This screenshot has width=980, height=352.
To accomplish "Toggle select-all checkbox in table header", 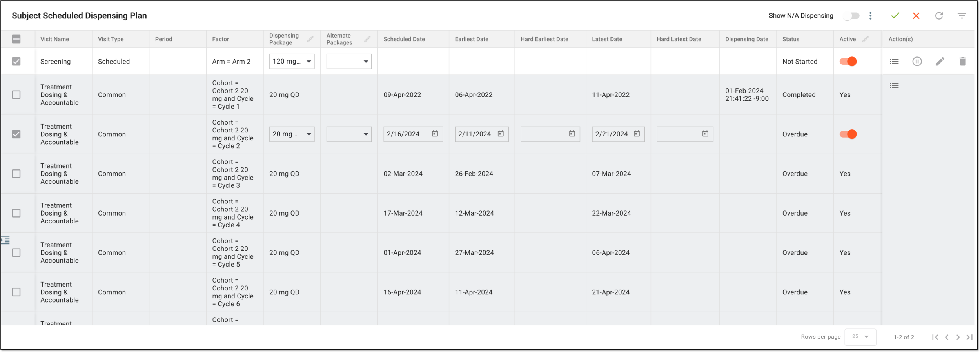I will [16, 39].
